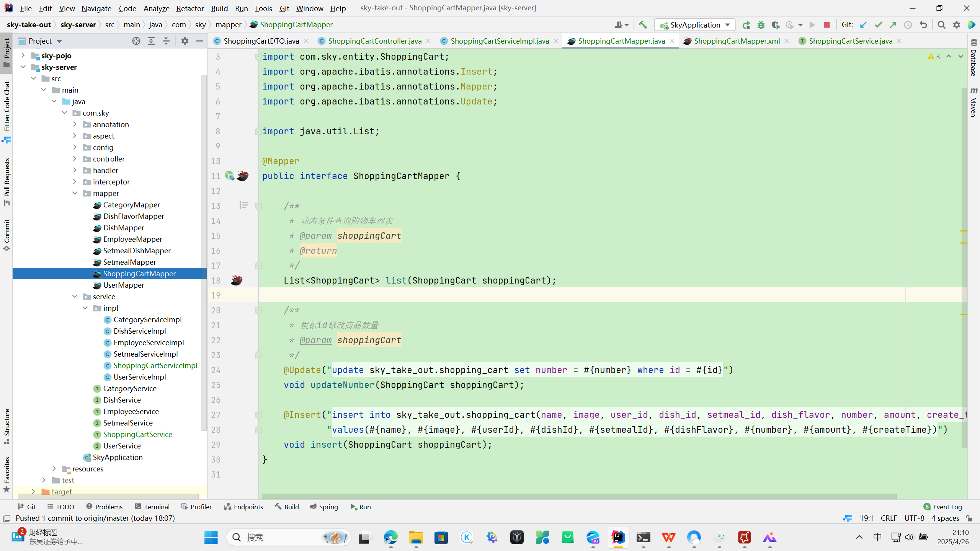Click MyBatis bird gutter icon on line 18
Image resolution: width=980 pixels, height=551 pixels.
point(236,280)
